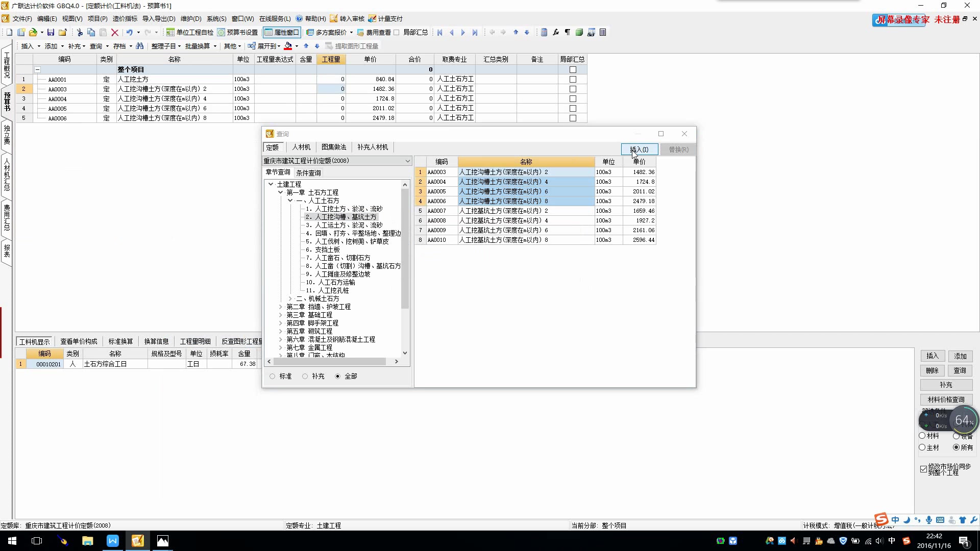980x551 pixels.
Task: Open the 查看单价构成 tab
Action: tap(79, 341)
